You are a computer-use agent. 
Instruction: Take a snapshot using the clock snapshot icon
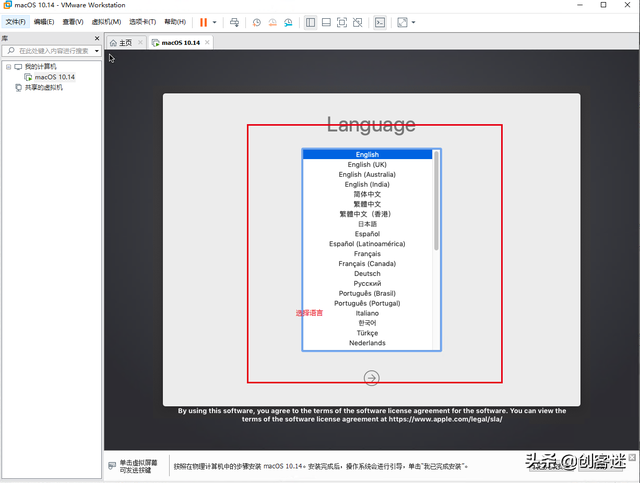click(256, 22)
